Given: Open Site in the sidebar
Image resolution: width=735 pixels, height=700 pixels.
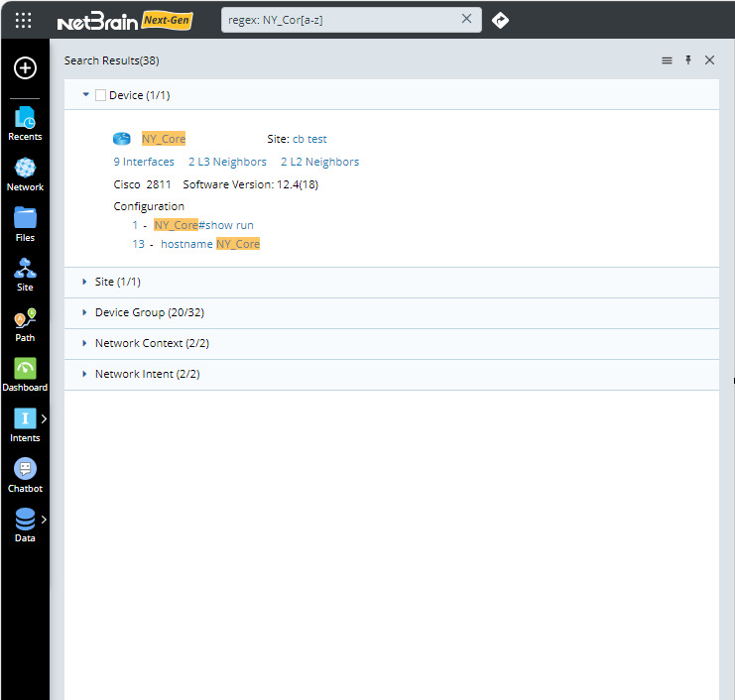Looking at the screenshot, I should click(x=25, y=275).
